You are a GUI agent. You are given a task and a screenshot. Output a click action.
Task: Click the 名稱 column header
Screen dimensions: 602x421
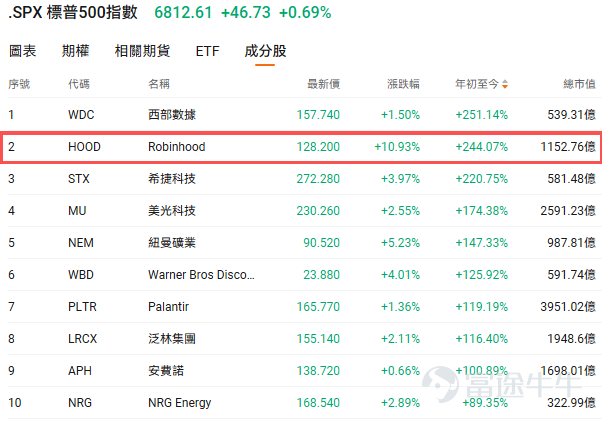[x=159, y=84]
